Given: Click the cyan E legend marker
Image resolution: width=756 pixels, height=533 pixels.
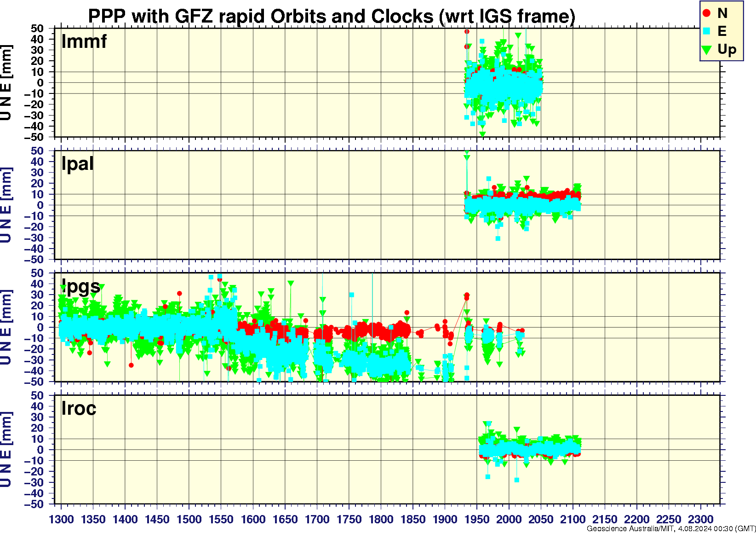Looking at the screenshot, I should [x=707, y=31].
